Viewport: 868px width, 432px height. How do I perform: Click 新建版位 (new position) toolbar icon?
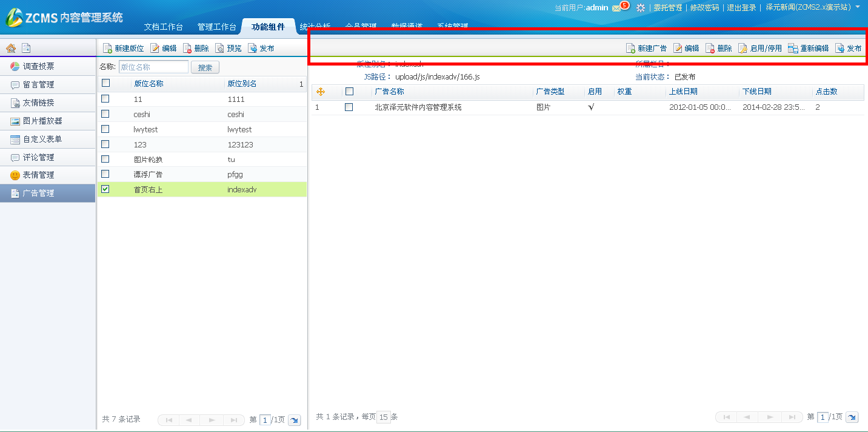click(x=107, y=49)
